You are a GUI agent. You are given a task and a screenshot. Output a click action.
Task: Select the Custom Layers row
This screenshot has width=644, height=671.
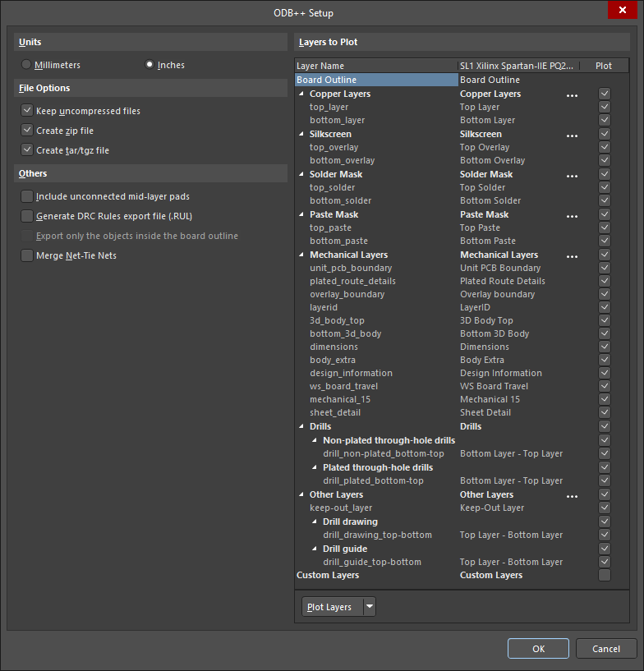pyautogui.click(x=462, y=575)
